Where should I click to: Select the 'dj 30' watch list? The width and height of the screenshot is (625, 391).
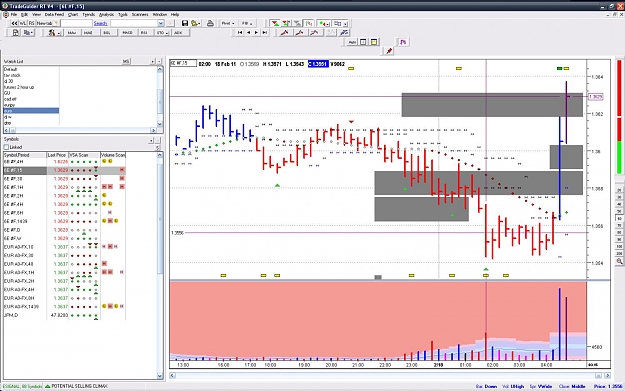31,81
